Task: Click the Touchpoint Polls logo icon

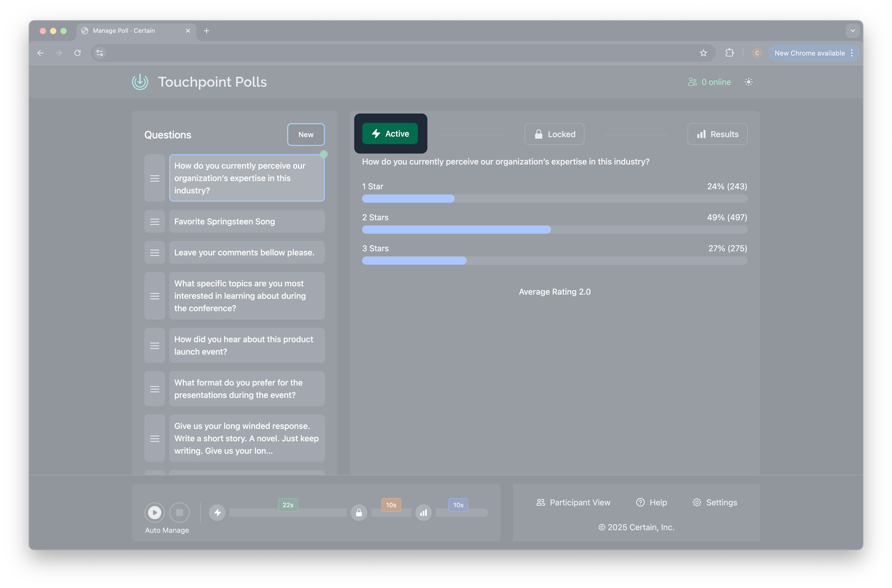Action: click(140, 82)
